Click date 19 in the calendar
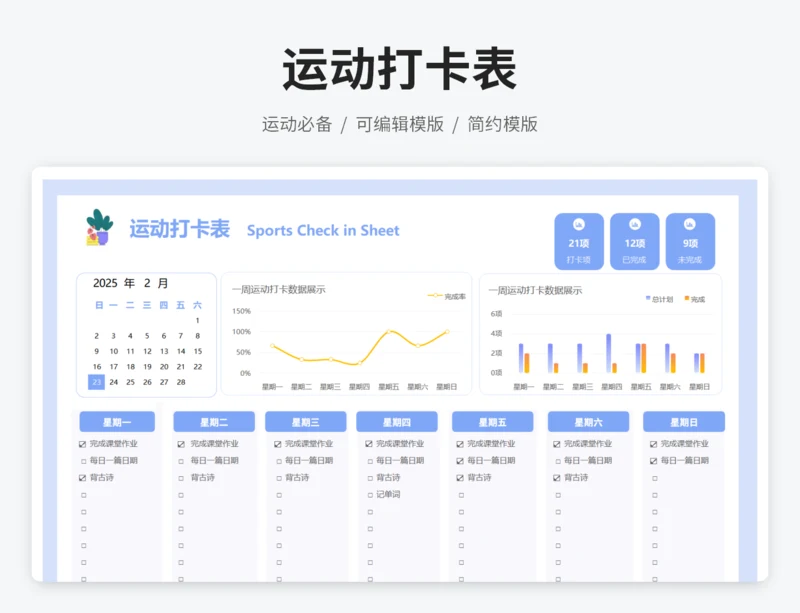The height and width of the screenshot is (613, 800). [147, 366]
